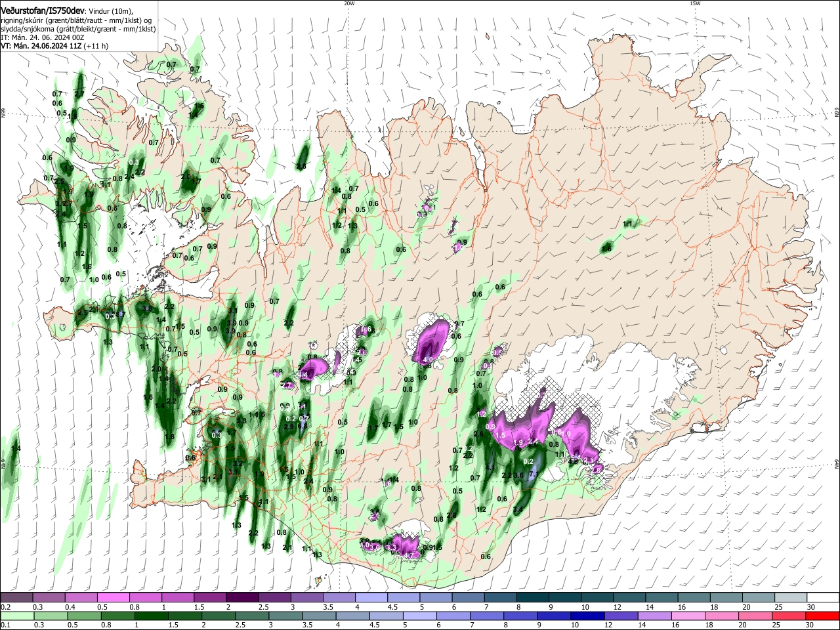840x630 pixels.
Task: Click the lavender snow swatch between 4 and 4.5
Action: tap(371, 597)
